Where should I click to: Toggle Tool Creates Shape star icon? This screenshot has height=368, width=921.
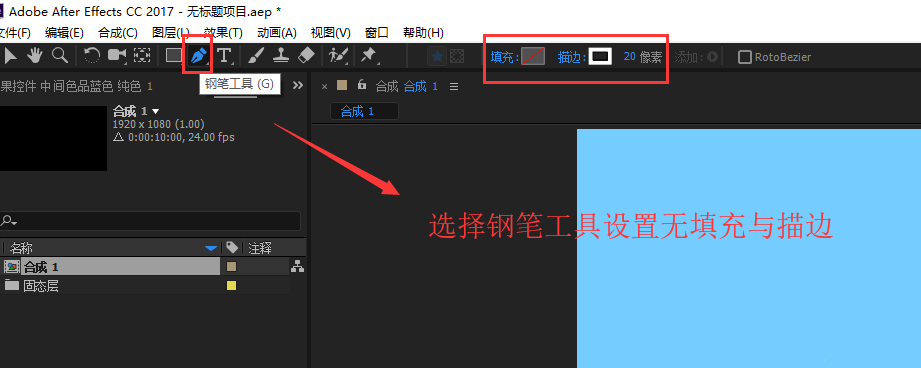click(x=438, y=56)
